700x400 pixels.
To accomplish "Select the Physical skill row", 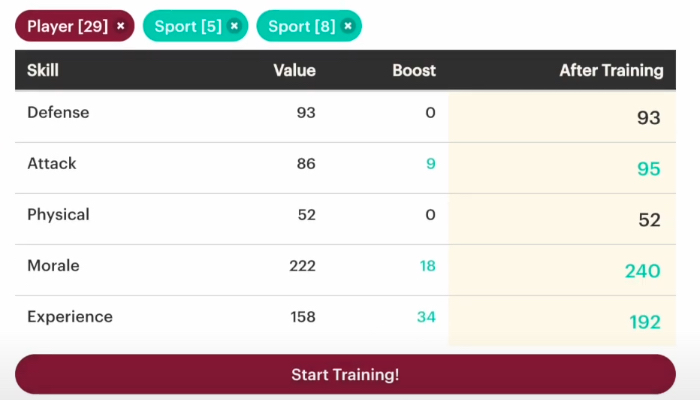I will (345, 219).
